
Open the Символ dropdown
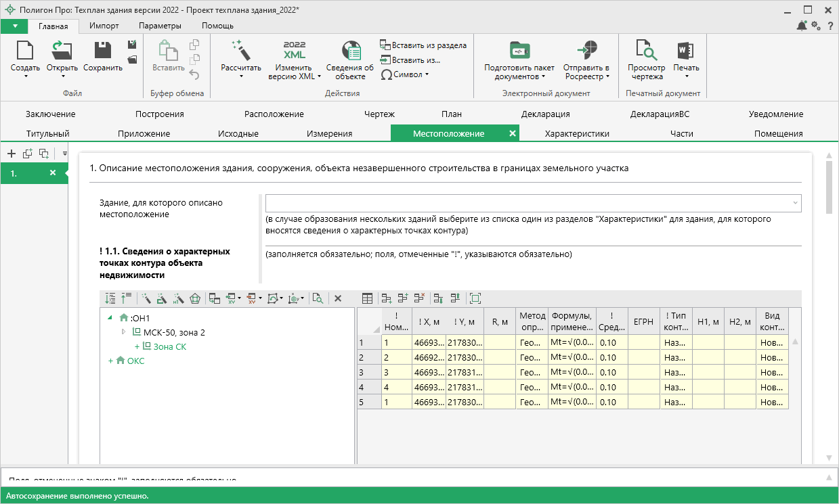[405, 74]
